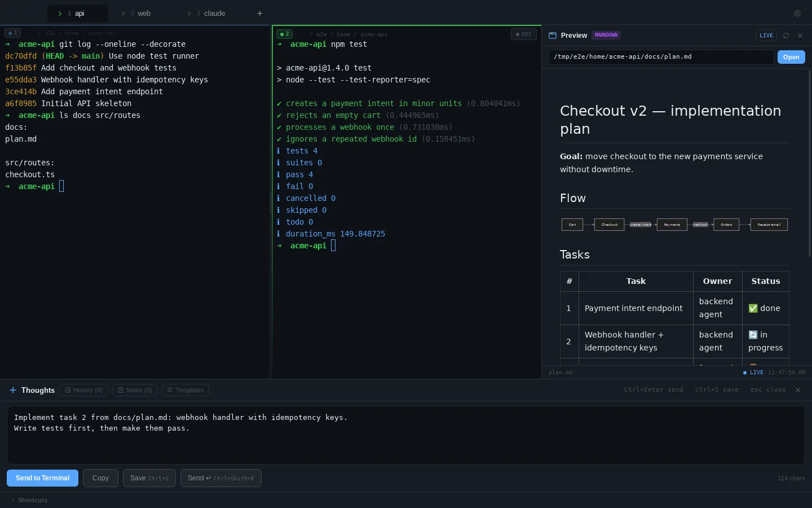Screen dimensions: 812x508
Task: Click the flow diagram in Preview
Action: click(x=674, y=225)
